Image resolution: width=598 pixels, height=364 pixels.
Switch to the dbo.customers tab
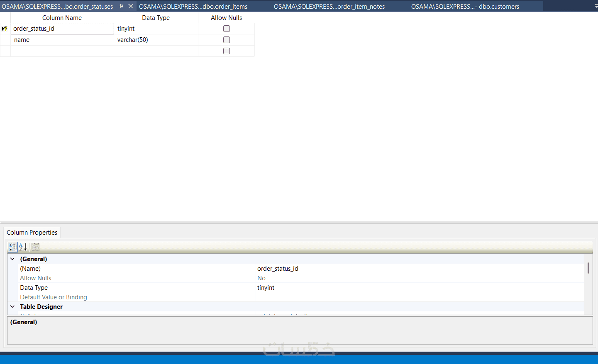(x=465, y=6)
